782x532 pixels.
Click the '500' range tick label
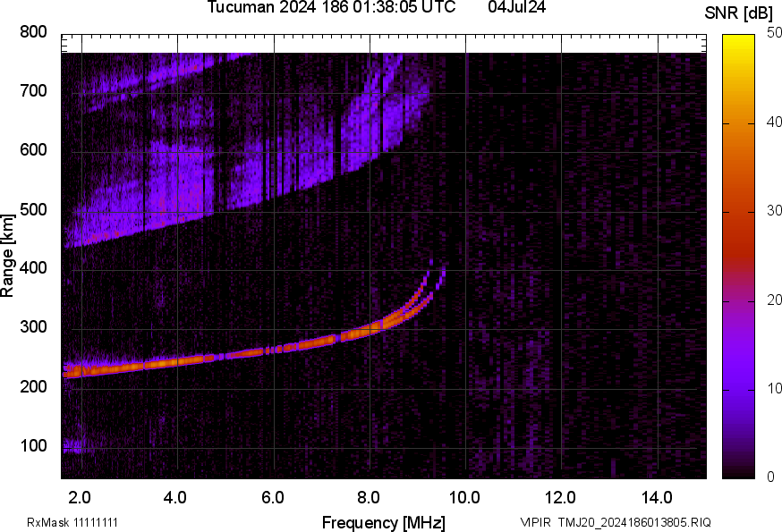tap(33, 209)
